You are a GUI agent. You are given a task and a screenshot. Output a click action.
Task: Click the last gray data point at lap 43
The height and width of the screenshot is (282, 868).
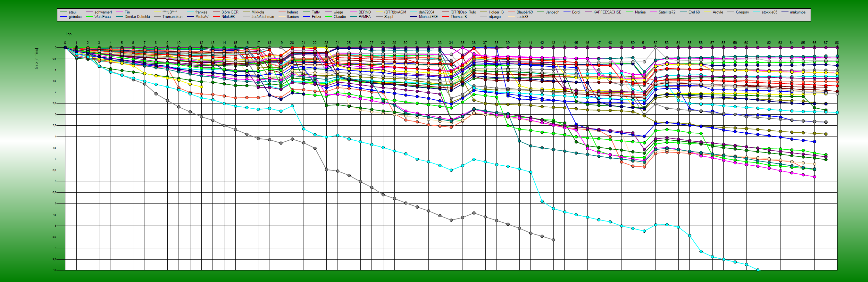pyautogui.click(x=553, y=240)
